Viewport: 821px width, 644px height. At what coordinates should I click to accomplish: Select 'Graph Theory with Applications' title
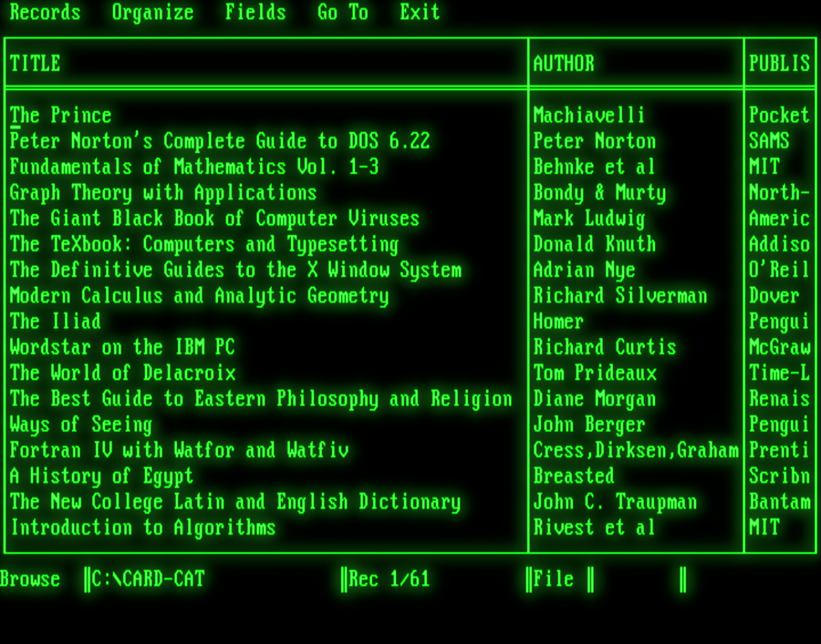[164, 193]
